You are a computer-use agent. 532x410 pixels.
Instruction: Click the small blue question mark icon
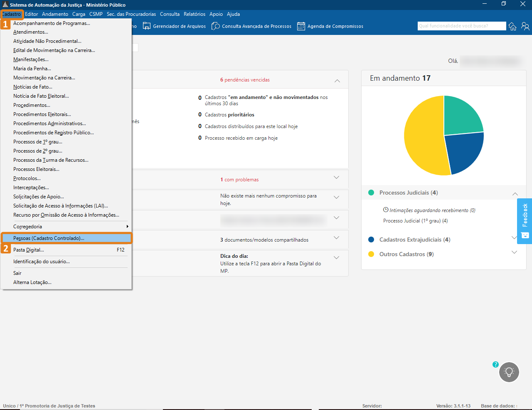pos(495,364)
